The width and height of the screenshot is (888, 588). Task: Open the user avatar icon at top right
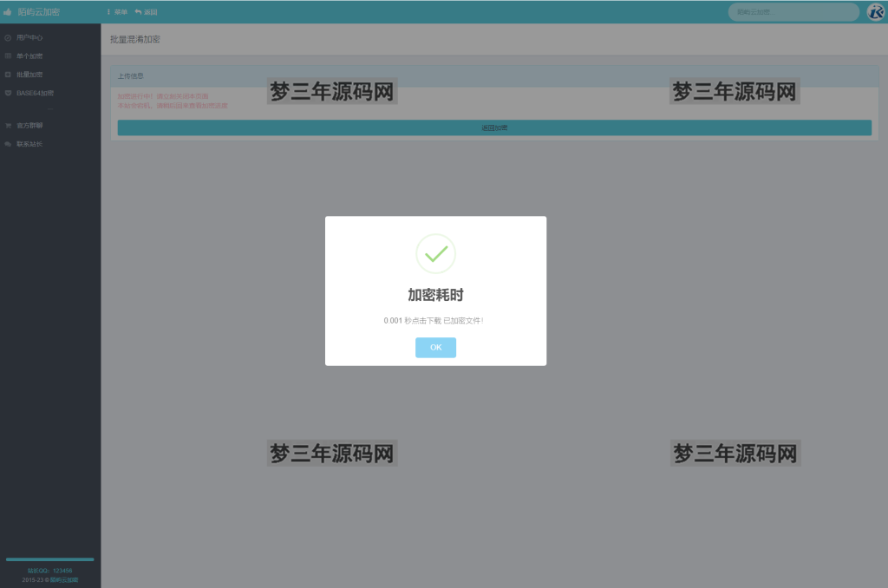click(x=876, y=12)
